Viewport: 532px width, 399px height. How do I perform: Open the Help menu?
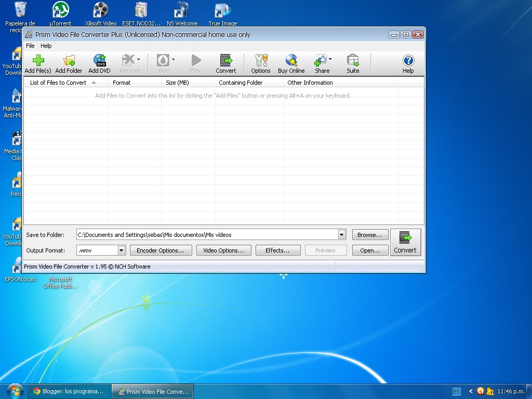click(46, 46)
